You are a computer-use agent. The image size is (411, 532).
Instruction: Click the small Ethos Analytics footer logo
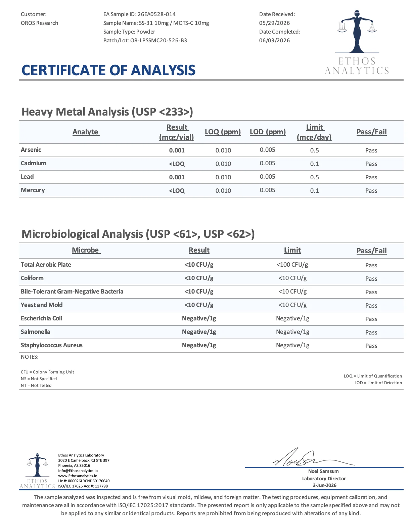click(37, 470)
